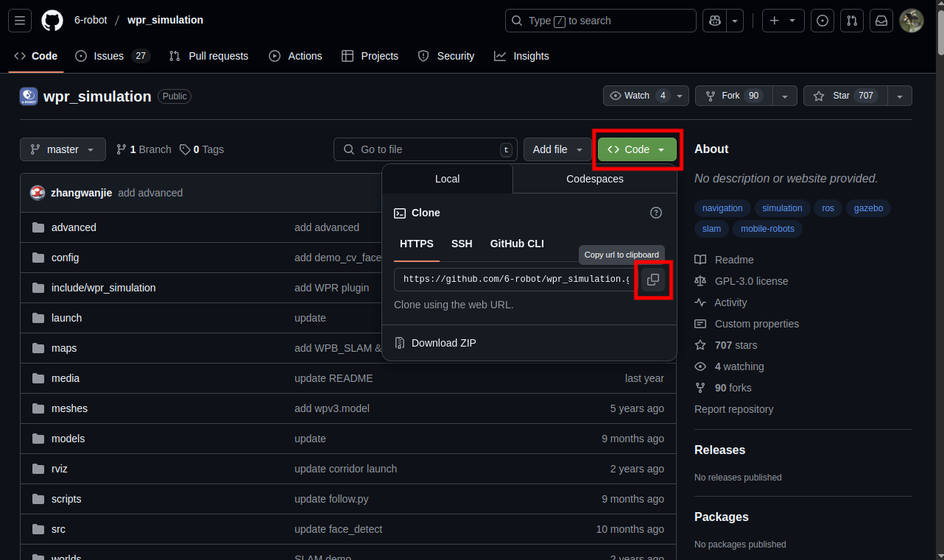944x560 pixels.
Task: Open the media folder
Action: [x=66, y=378]
